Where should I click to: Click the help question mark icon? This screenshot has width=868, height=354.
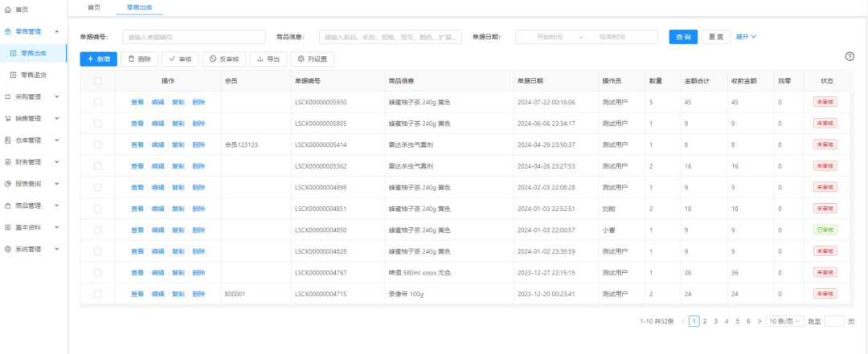[x=850, y=56]
